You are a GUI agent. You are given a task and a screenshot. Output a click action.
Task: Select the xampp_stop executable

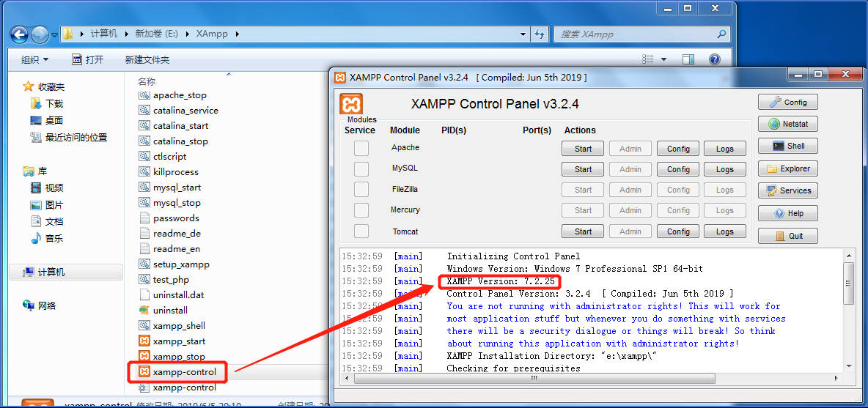click(x=172, y=357)
